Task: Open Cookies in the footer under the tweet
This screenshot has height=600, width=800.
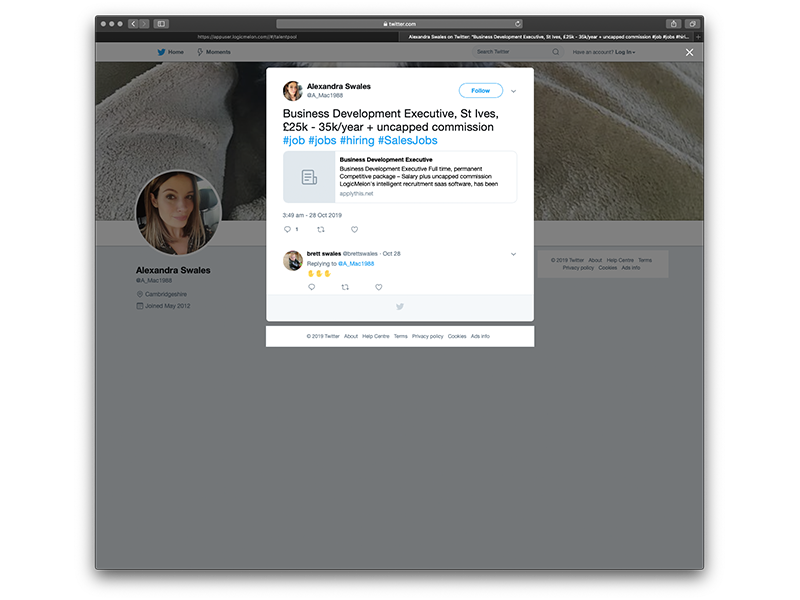Action: pos(457,336)
